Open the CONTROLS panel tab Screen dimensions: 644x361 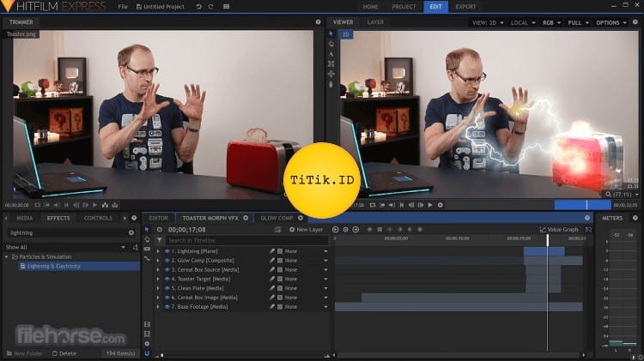[98, 218]
